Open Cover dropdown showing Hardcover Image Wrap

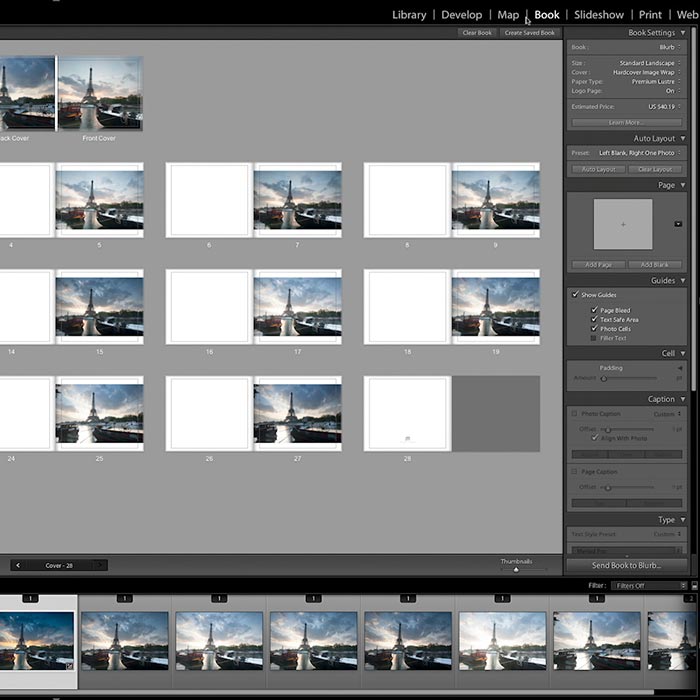pos(646,72)
